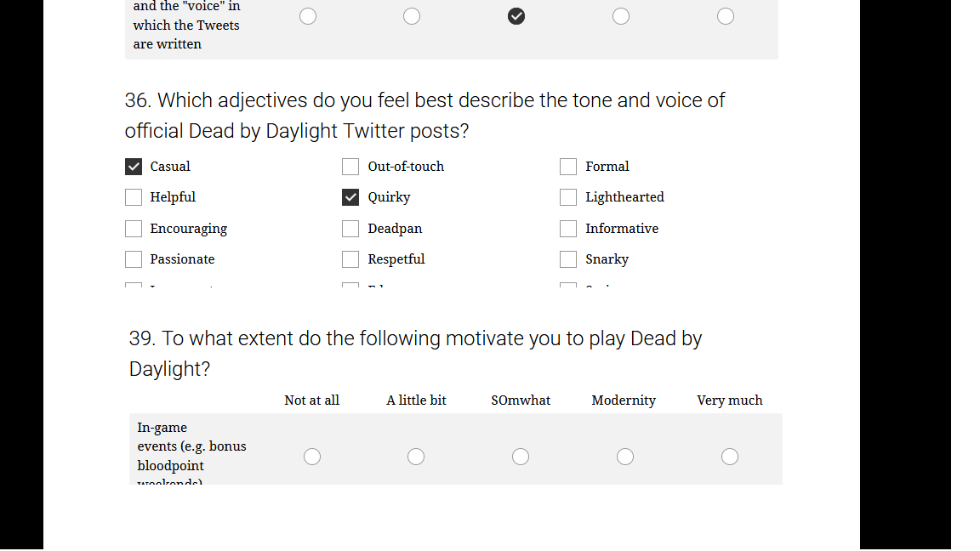Pick 'Modernity' radio for in-game events
980x551 pixels.
[x=625, y=457]
